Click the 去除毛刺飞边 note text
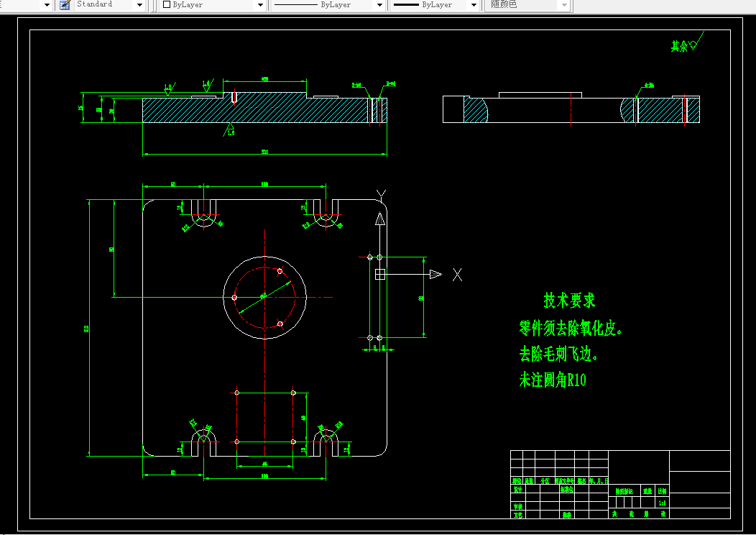The height and width of the screenshot is (535, 756). [x=558, y=355]
